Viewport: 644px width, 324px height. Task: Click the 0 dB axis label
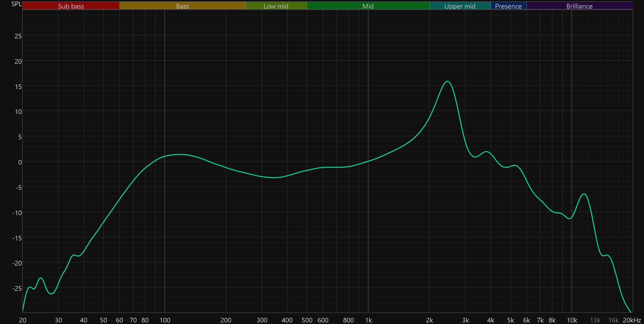[x=20, y=162]
